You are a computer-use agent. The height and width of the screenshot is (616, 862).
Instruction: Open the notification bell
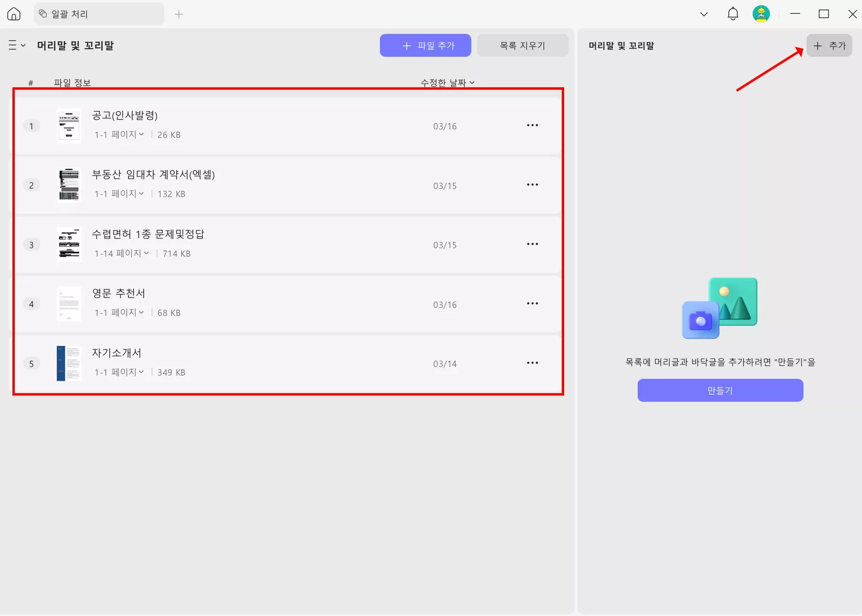pos(733,14)
